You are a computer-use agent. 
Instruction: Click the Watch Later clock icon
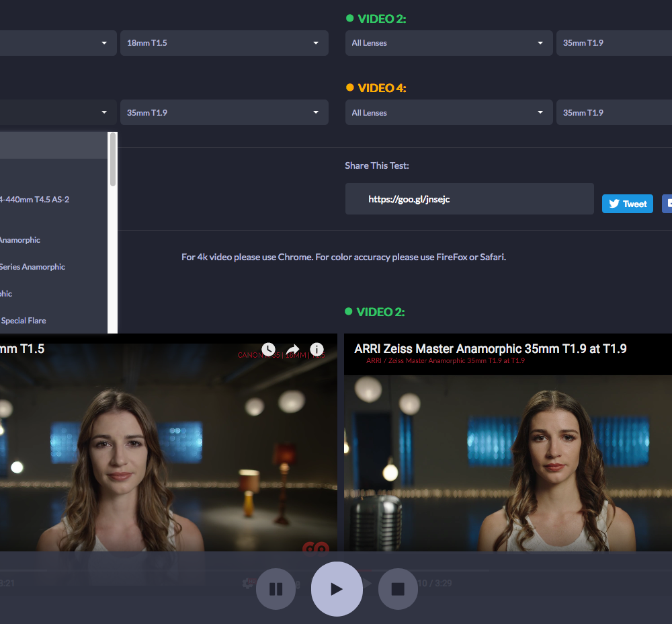268,349
